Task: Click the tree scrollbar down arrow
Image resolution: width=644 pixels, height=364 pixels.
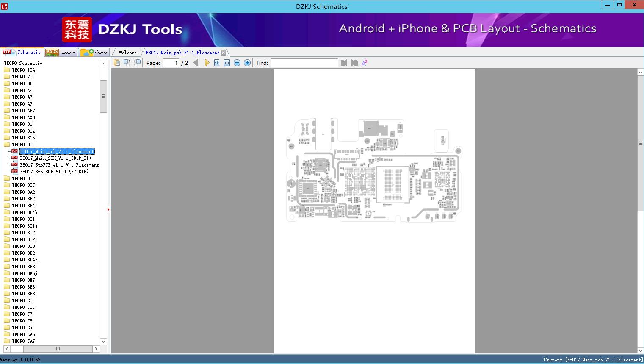Action: point(103,342)
